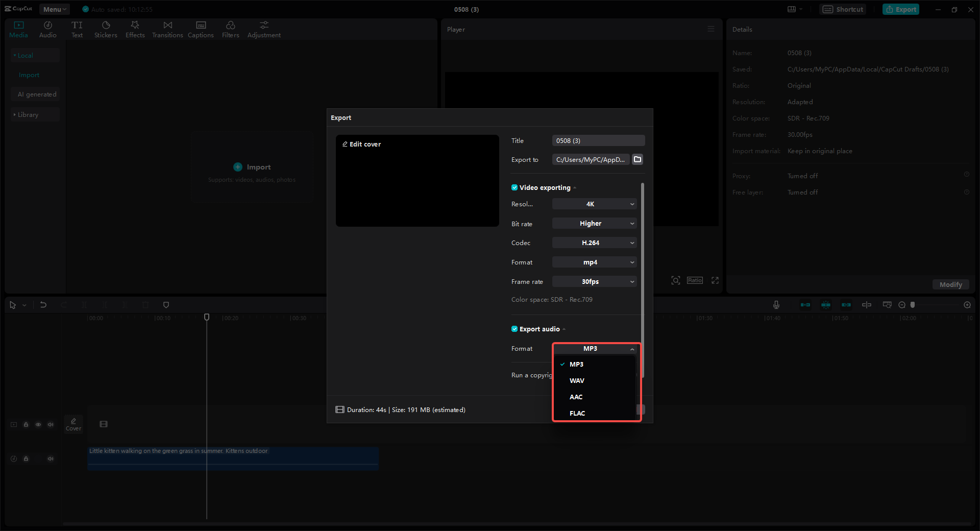Open the Stickers panel
This screenshot has height=531, width=980.
[106, 29]
